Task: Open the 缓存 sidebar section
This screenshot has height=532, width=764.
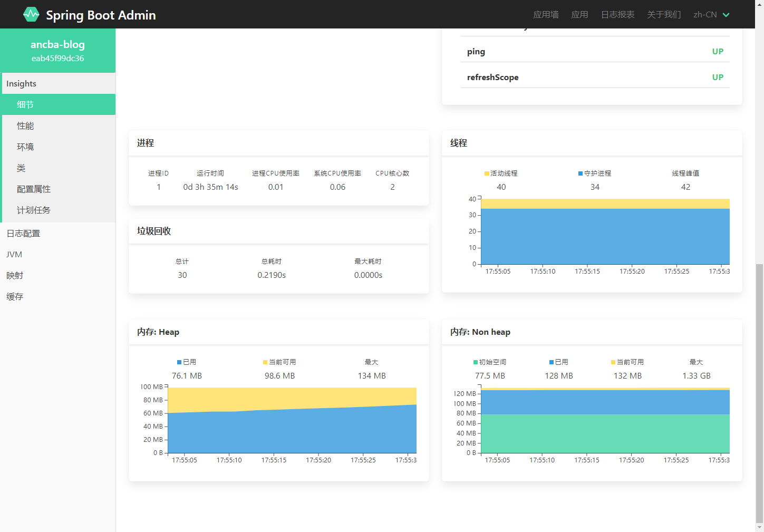Action: point(57,296)
